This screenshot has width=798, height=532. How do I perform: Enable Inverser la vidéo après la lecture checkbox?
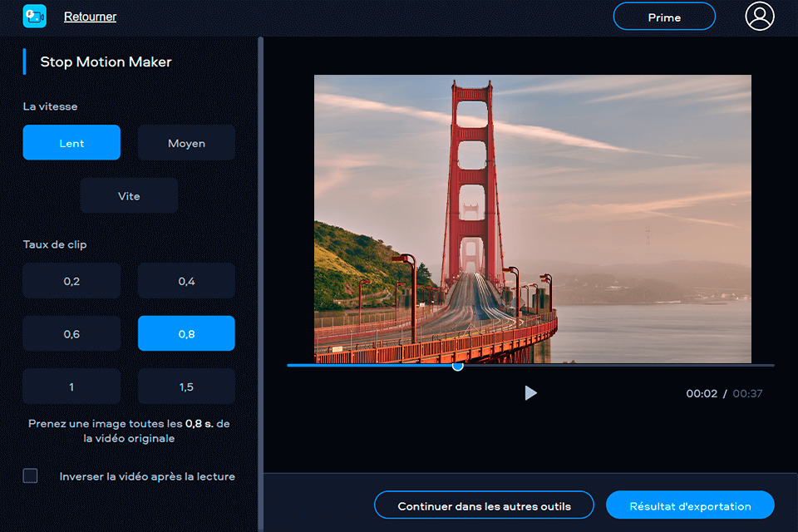(x=31, y=476)
